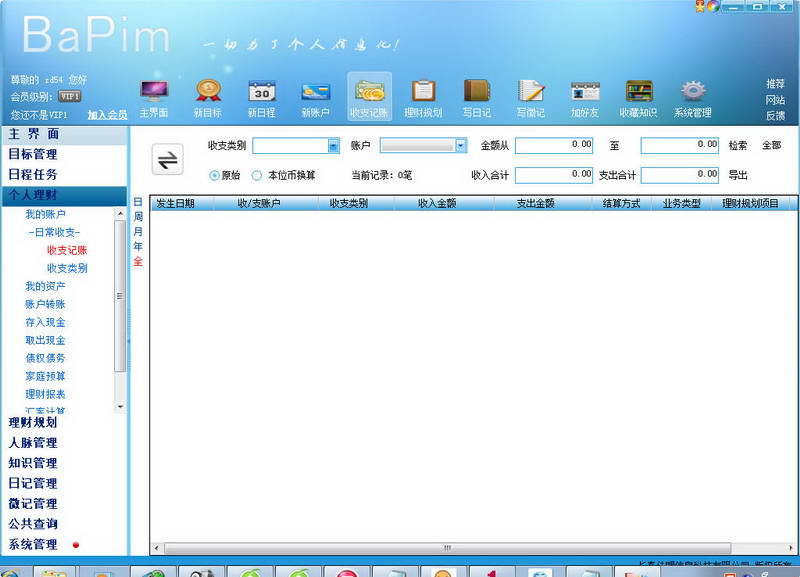Click the 金额从 amount input field
Screen dimensions: 800x577
click(x=554, y=145)
